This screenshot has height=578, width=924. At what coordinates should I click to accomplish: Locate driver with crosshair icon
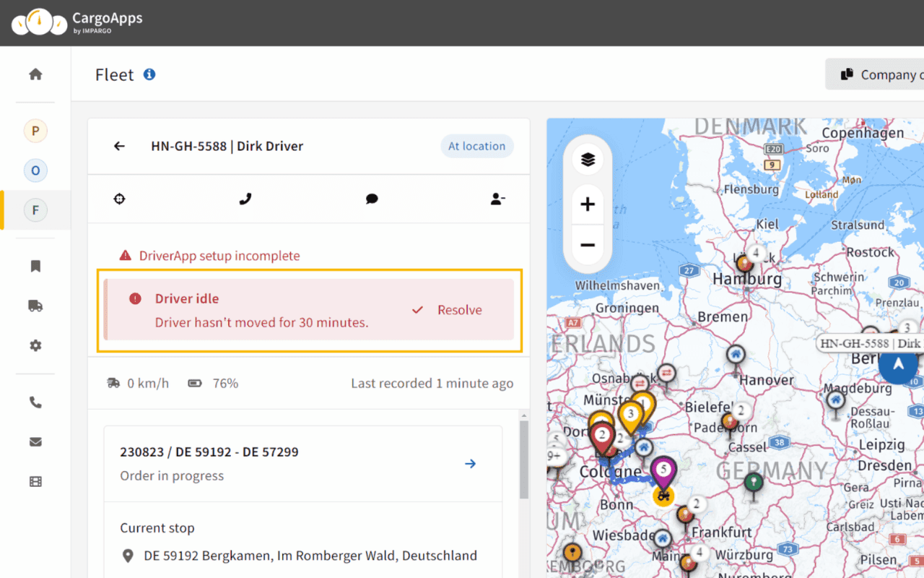120,199
